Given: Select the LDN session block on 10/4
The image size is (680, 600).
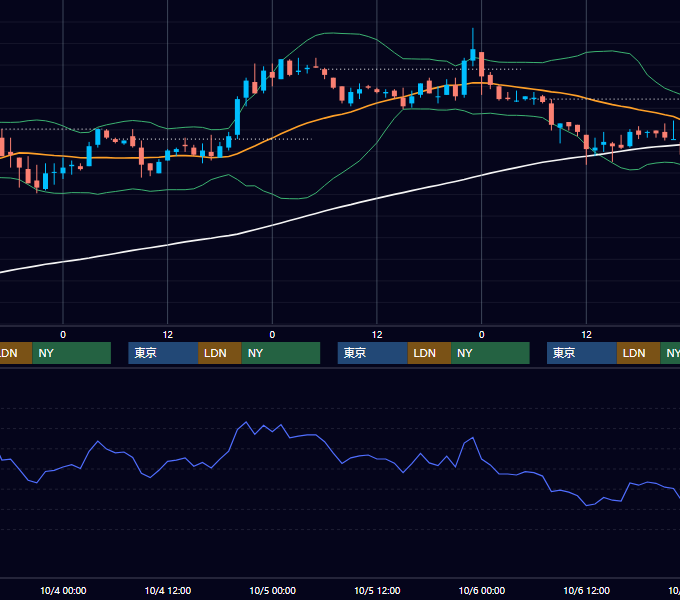Looking at the screenshot, I should pyautogui.click(x=220, y=353).
